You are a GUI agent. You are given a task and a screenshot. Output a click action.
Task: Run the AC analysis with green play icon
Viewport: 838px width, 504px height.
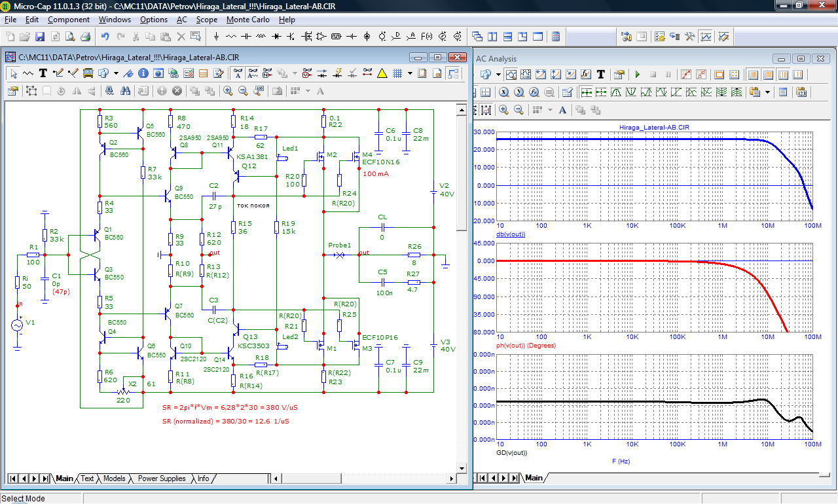[638, 75]
